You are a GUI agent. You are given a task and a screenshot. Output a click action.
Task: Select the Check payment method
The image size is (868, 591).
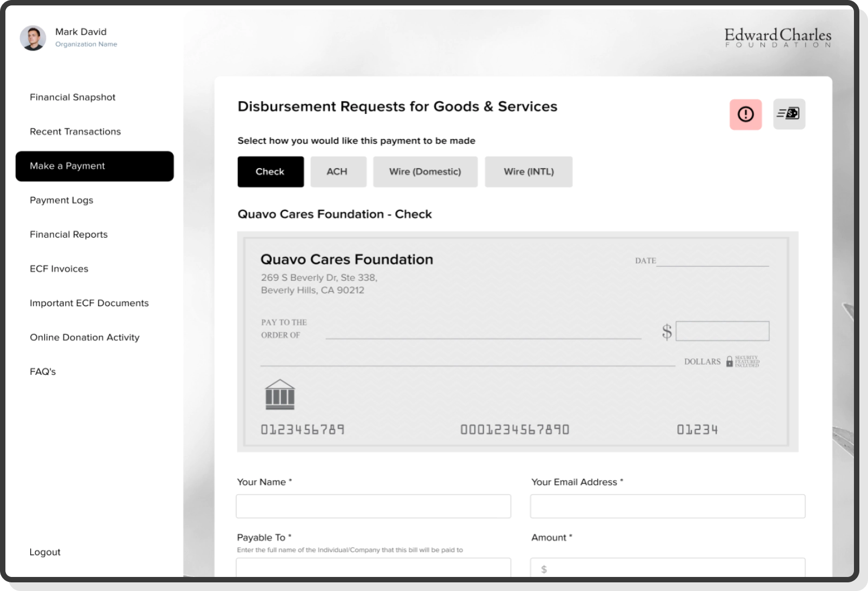(x=270, y=171)
